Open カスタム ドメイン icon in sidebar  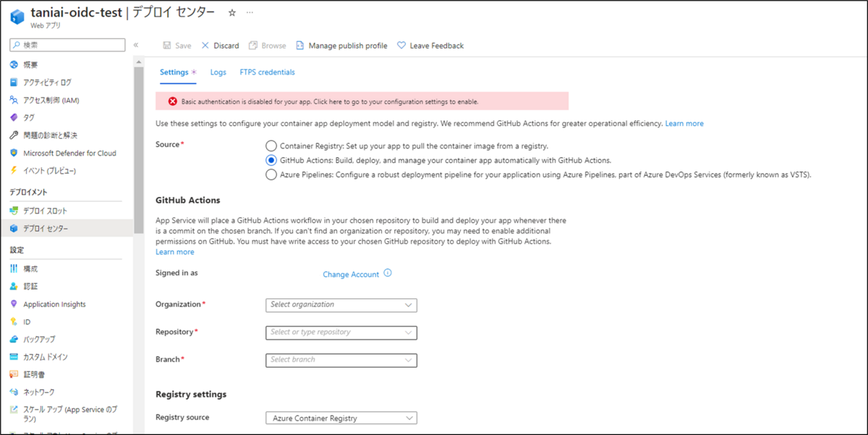coord(14,357)
